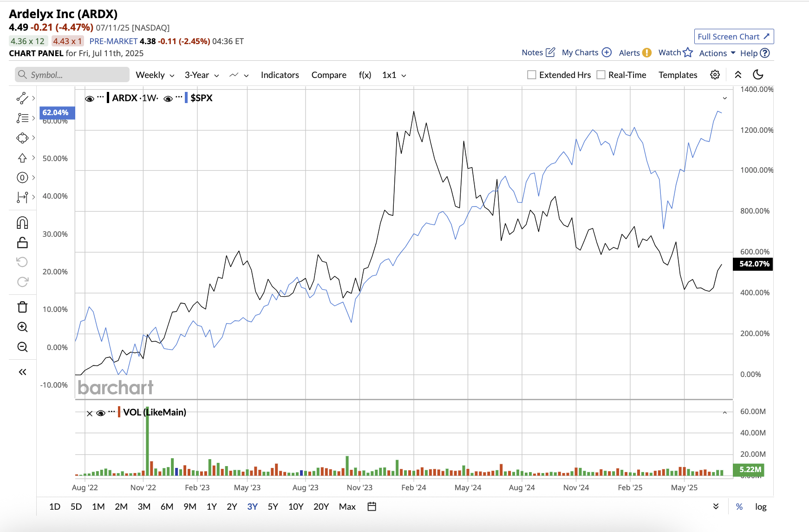Toggle log scale mode
This screenshot has height=532, width=809.
pos(761,506)
